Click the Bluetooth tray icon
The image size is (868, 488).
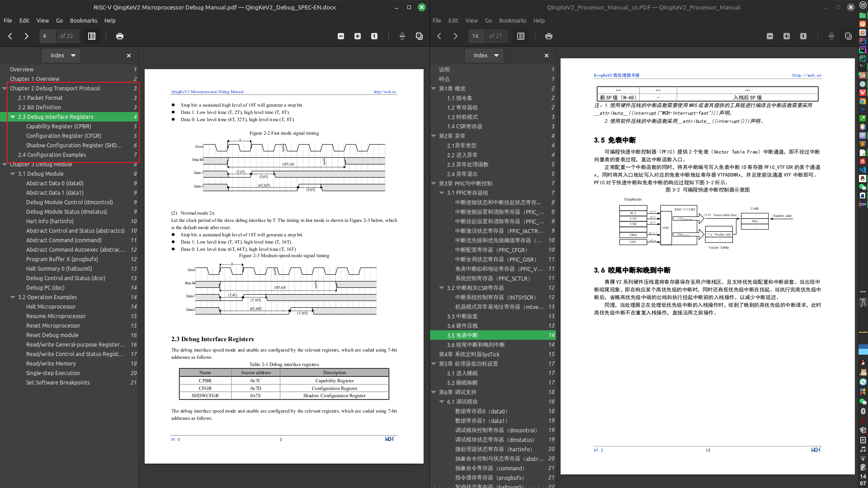pos(863,411)
